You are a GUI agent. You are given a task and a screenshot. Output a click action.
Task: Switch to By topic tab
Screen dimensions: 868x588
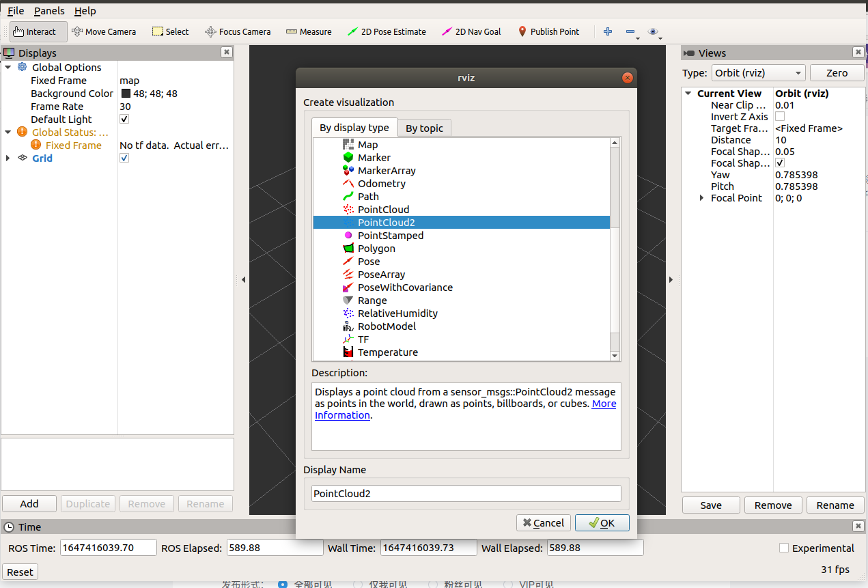(424, 128)
